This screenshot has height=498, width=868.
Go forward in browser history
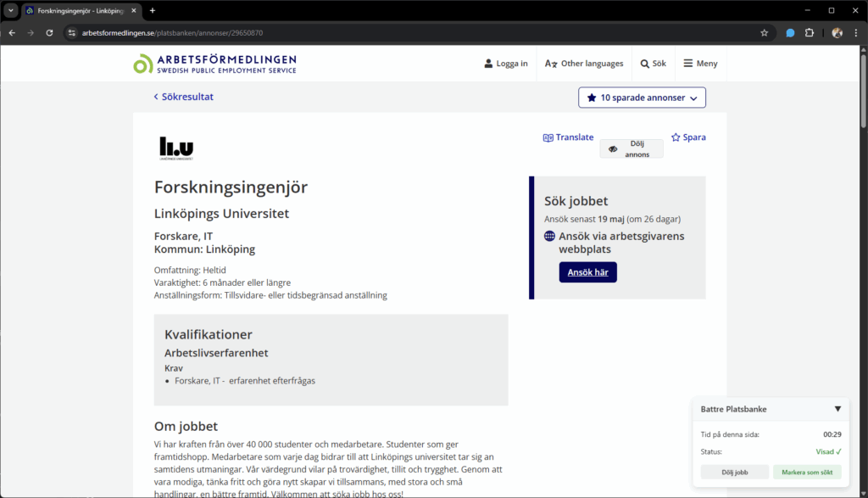[31, 33]
